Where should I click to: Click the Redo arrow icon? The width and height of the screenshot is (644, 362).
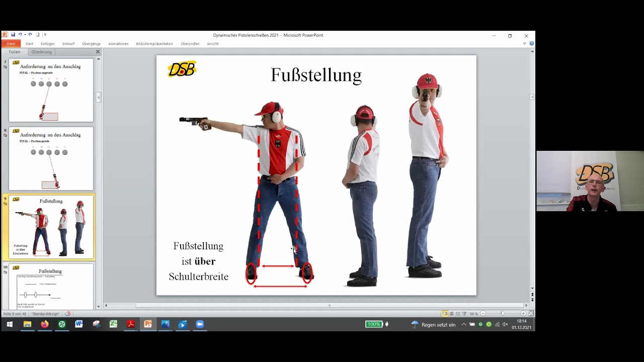pos(30,35)
